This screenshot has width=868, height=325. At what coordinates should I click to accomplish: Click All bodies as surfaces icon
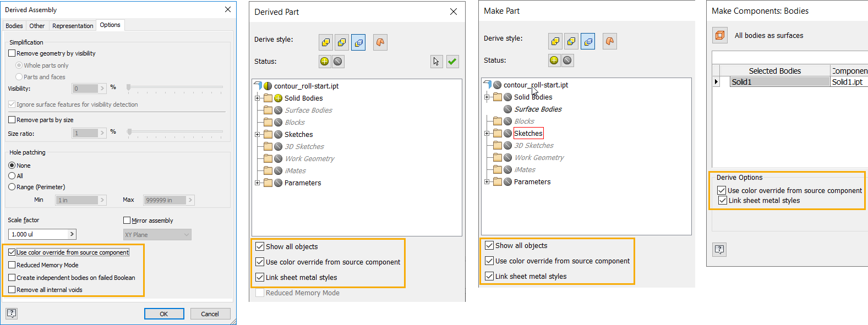tap(719, 36)
